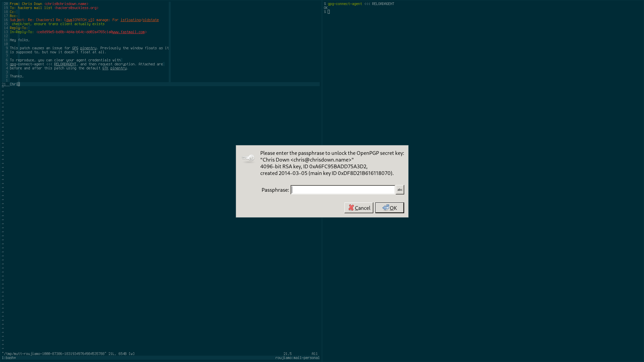Screen dimensions: 644x362
Task: Click the '1:bash*' tmux window tab
Action: click(x=9, y=358)
